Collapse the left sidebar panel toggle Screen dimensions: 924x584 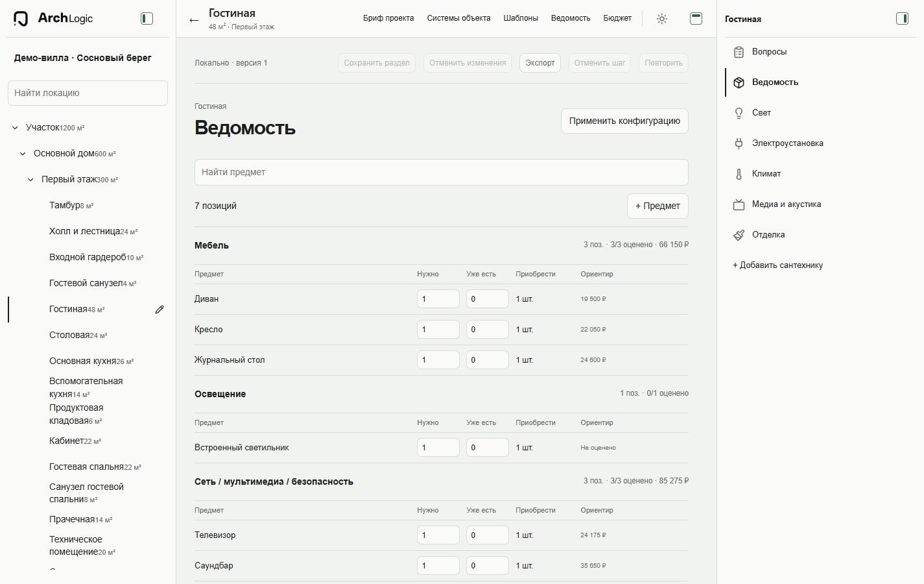point(147,19)
